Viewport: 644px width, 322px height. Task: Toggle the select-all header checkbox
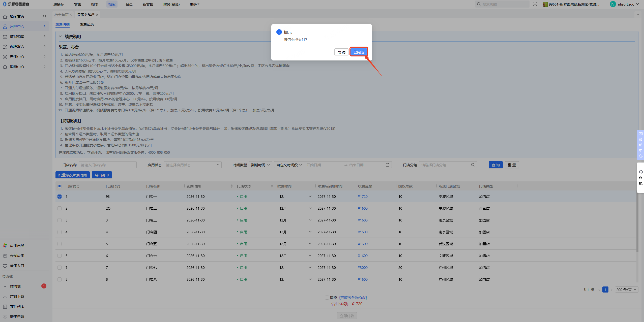(x=60, y=186)
